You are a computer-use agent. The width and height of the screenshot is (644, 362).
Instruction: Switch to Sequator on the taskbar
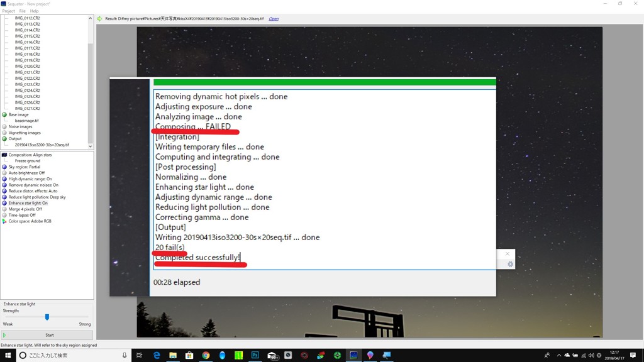353,355
